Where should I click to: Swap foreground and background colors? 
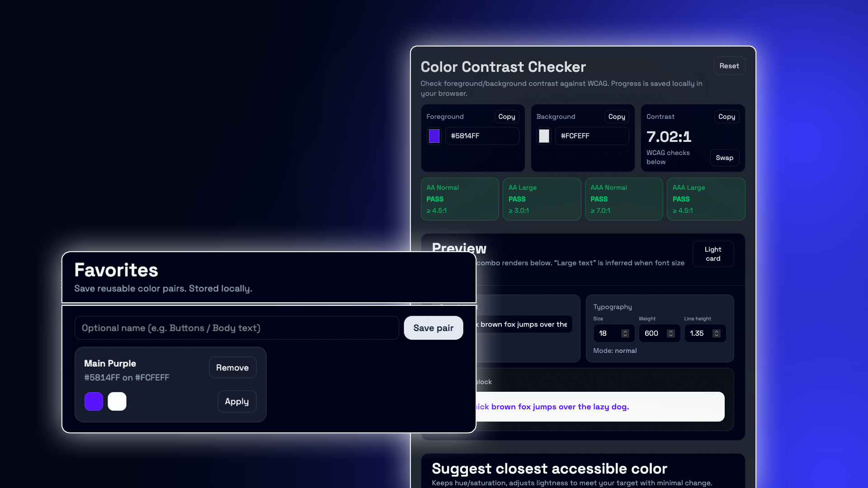[724, 158]
